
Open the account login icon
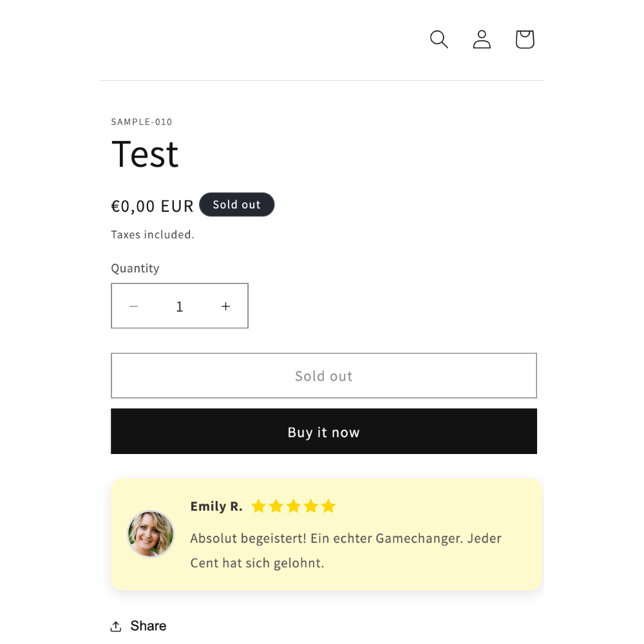point(482,39)
